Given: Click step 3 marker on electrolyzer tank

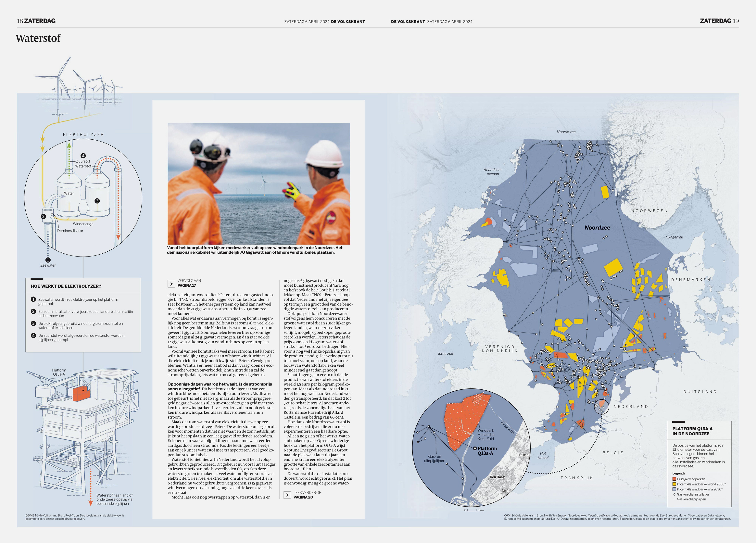Looking at the screenshot, I should click(x=97, y=201).
